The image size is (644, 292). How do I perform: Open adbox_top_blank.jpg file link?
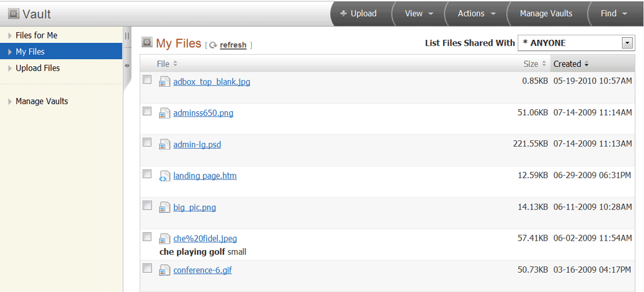point(211,82)
